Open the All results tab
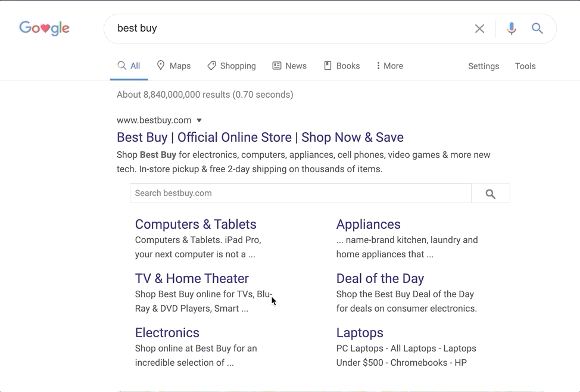Image resolution: width=580 pixels, height=392 pixels. [129, 66]
